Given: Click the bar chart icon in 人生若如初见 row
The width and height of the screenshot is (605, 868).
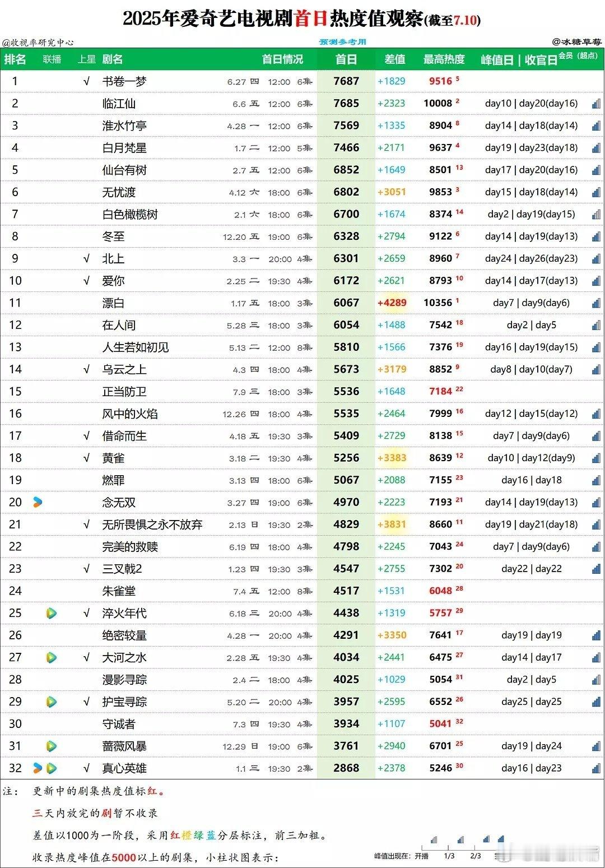Looking at the screenshot, I should tap(596, 347).
